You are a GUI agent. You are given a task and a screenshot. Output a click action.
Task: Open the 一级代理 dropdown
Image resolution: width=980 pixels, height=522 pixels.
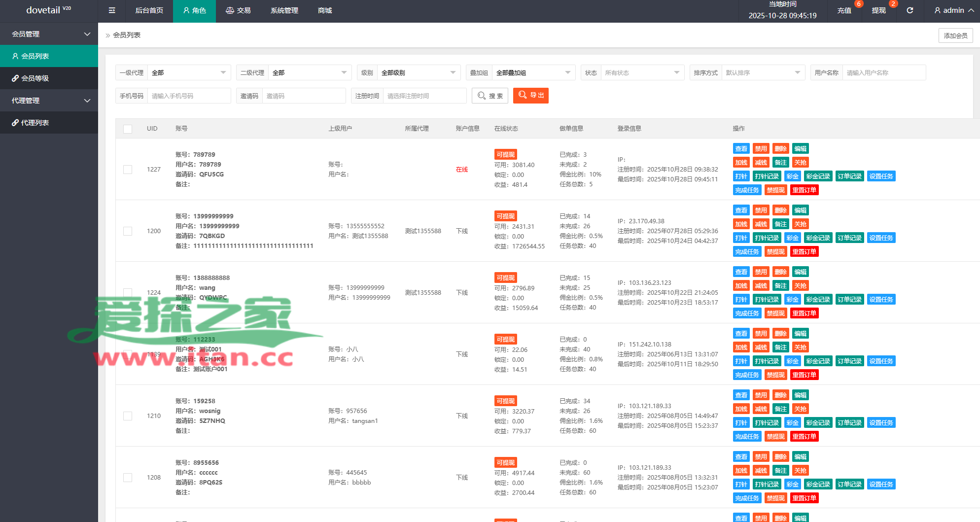189,73
